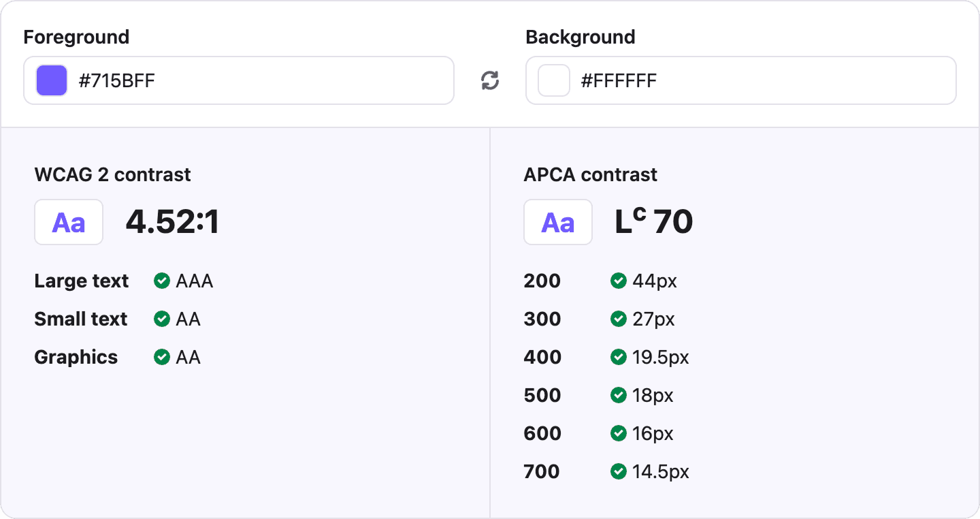Click the green checkmark beside Graphics AA
Image resolution: width=980 pixels, height=519 pixels.
click(161, 357)
